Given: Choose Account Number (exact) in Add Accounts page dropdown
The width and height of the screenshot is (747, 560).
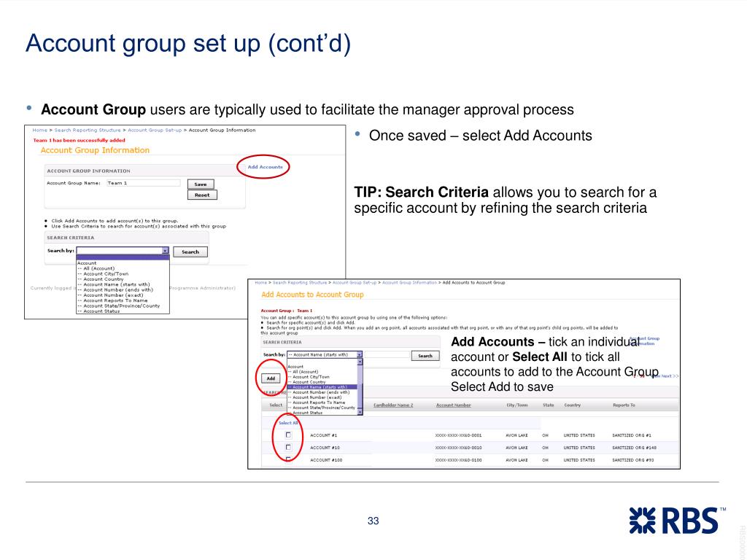Looking at the screenshot, I should click(315, 397).
